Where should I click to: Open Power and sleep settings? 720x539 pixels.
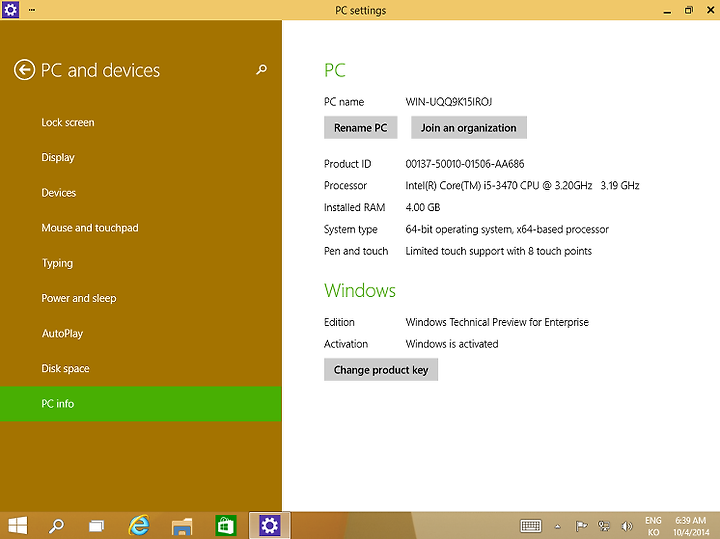[x=79, y=298]
